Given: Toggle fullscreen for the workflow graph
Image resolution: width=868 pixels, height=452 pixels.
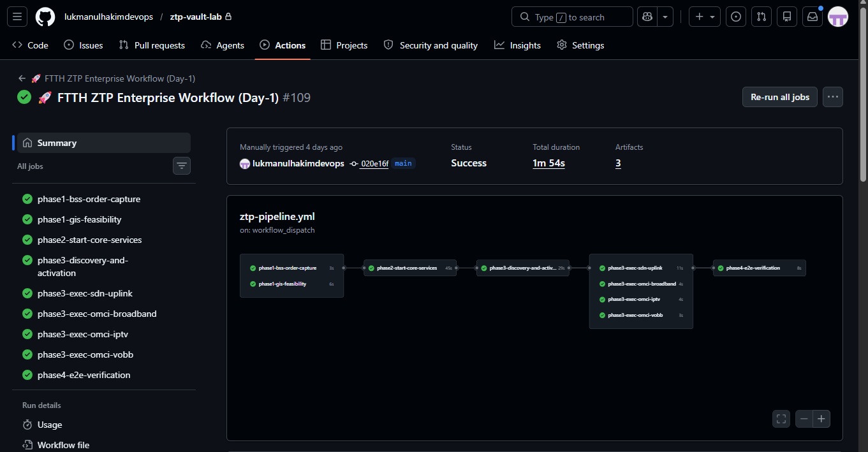Looking at the screenshot, I should pos(781,419).
